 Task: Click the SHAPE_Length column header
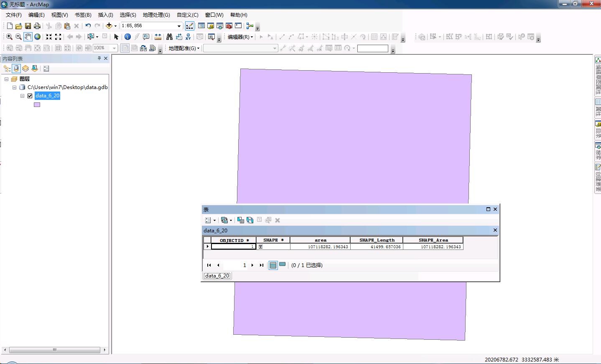(x=377, y=240)
